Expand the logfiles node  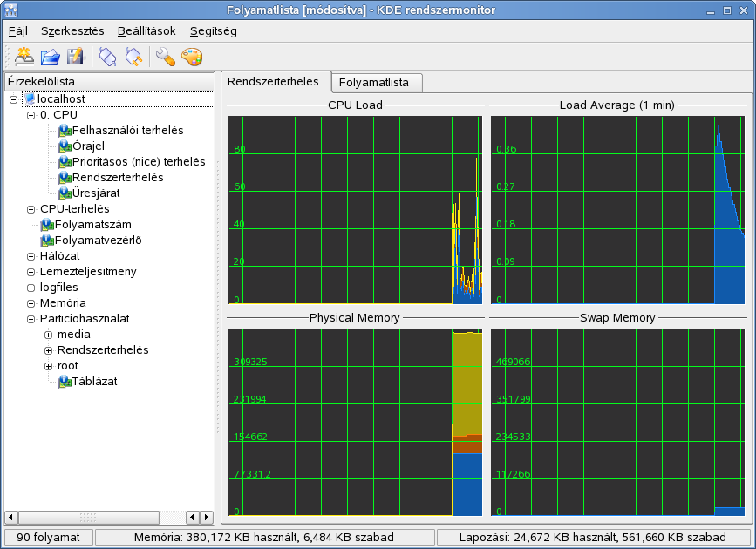(x=31, y=288)
